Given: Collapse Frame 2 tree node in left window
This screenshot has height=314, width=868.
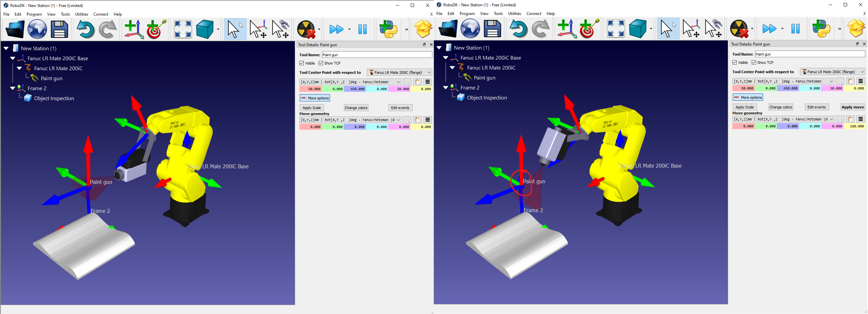Looking at the screenshot, I should point(13,88).
